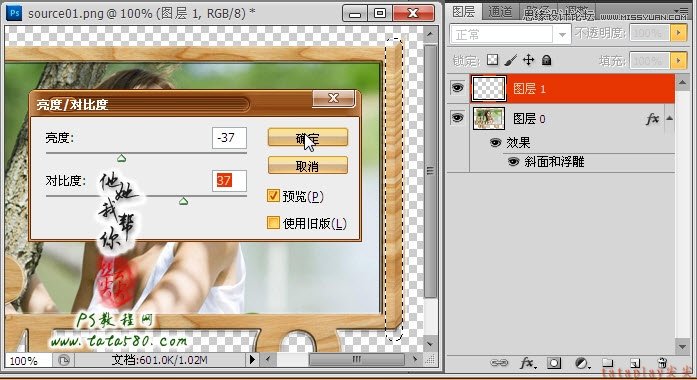Open status bar document info arrow menu

tap(252, 359)
